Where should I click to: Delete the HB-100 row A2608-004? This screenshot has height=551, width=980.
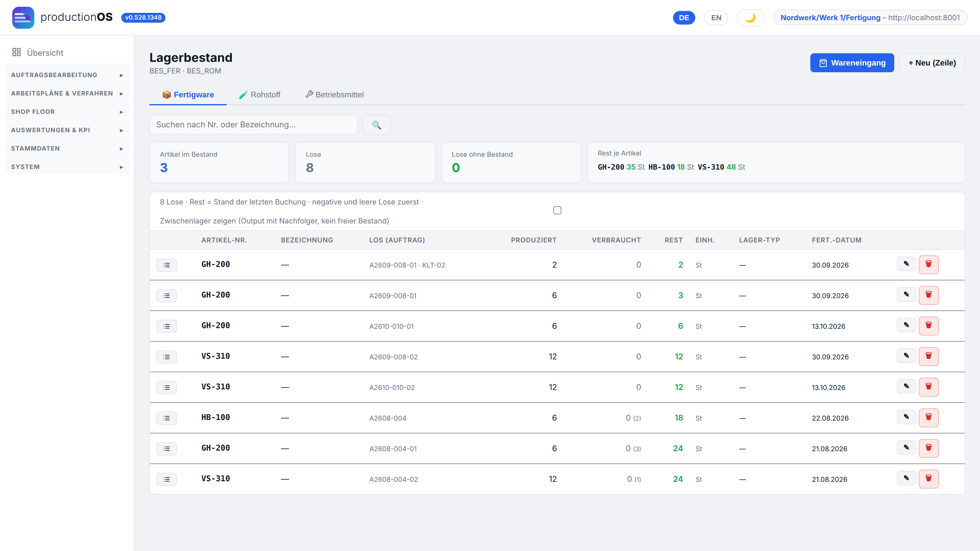tap(929, 418)
